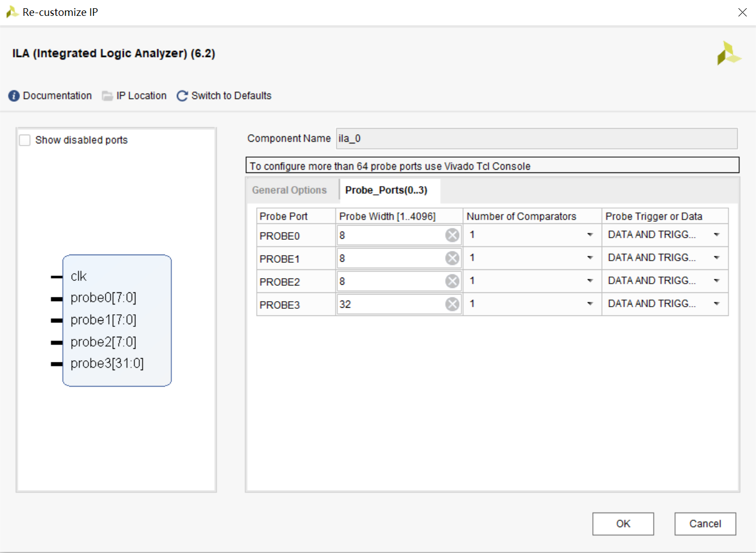
Task: Confirm with the OK button
Action: pyautogui.click(x=623, y=524)
